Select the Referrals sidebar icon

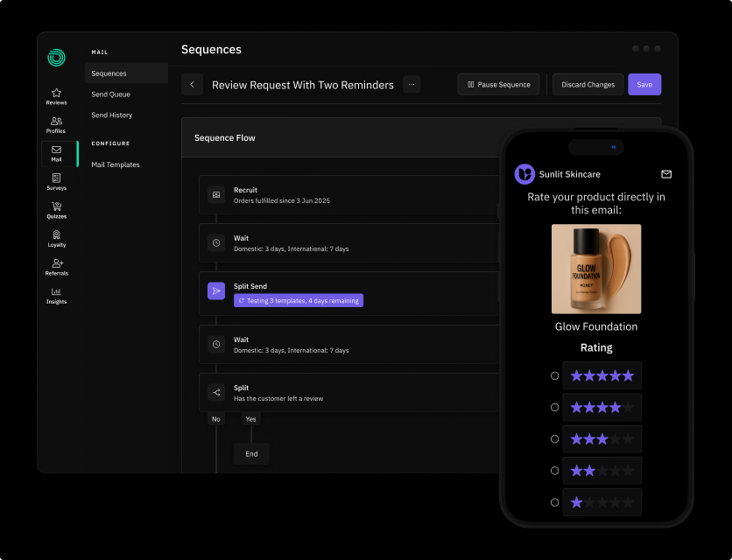click(55, 263)
